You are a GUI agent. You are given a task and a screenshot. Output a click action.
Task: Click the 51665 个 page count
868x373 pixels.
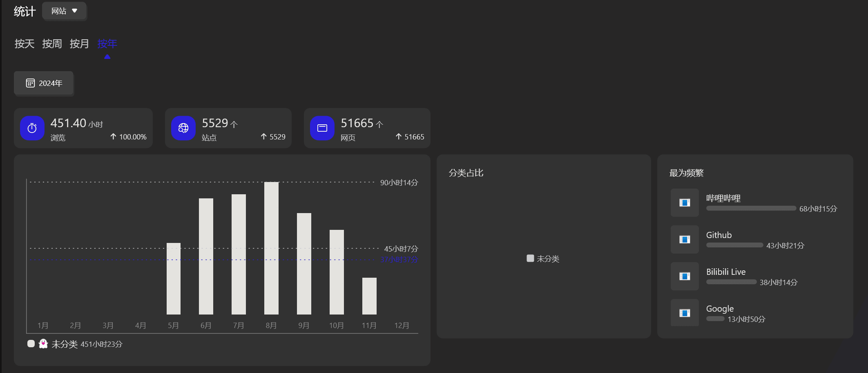[x=362, y=123]
